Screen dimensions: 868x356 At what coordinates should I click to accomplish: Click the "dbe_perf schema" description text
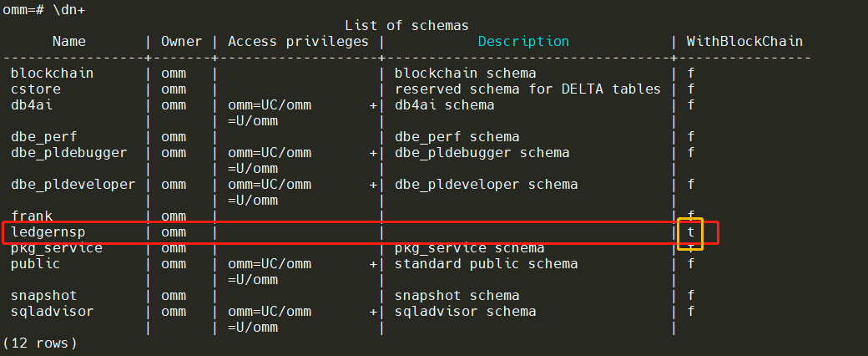(x=457, y=136)
